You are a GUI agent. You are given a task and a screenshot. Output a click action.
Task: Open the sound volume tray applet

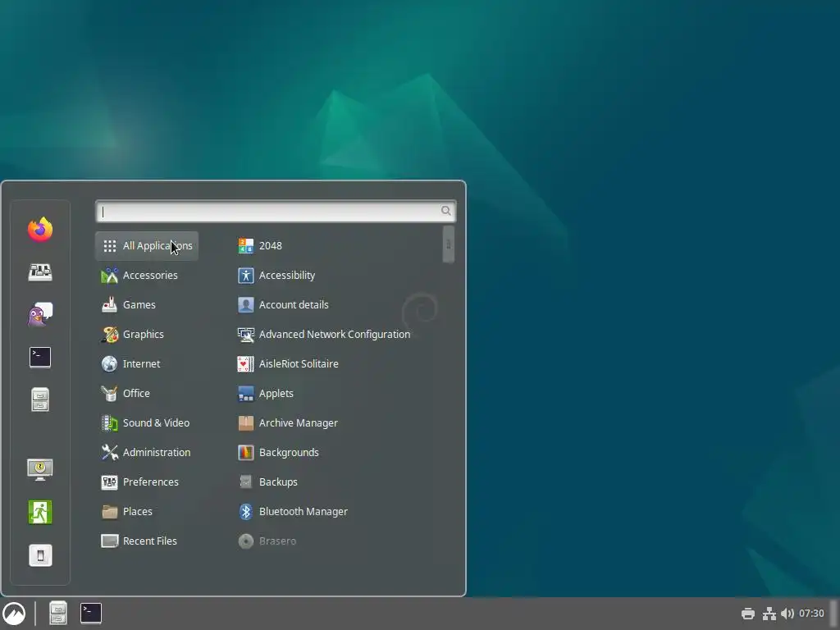[787, 614]
